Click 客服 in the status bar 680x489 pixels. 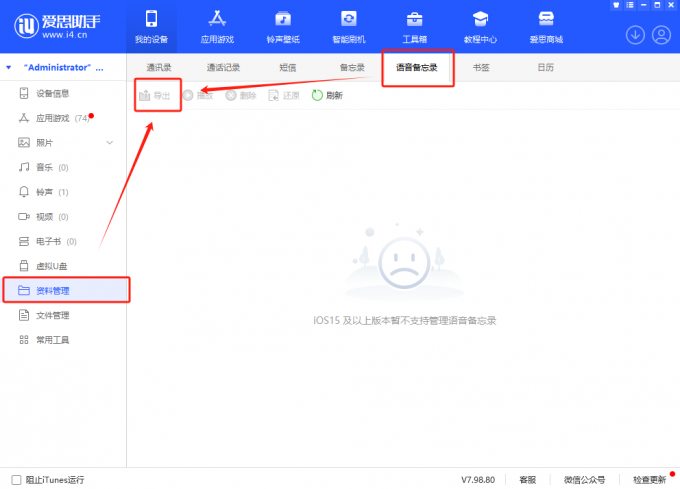528,480
